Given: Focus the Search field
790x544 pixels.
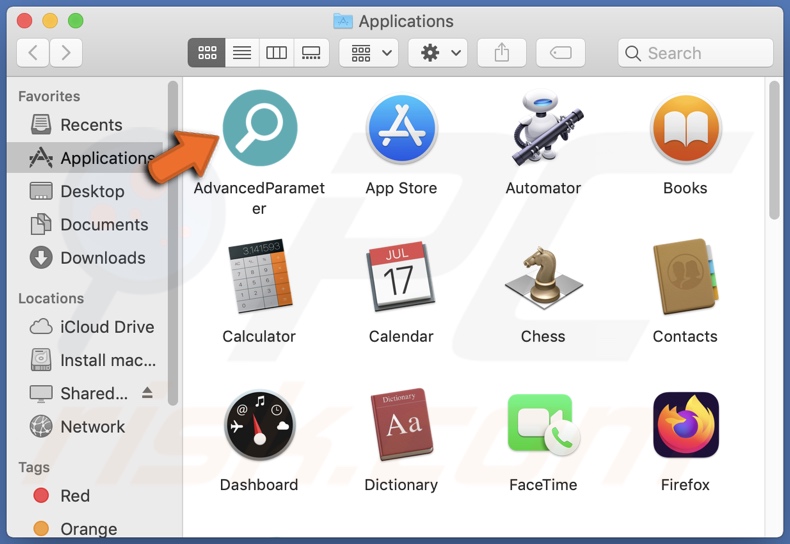Looking at the screenshot, I should (x=695, y=53).
